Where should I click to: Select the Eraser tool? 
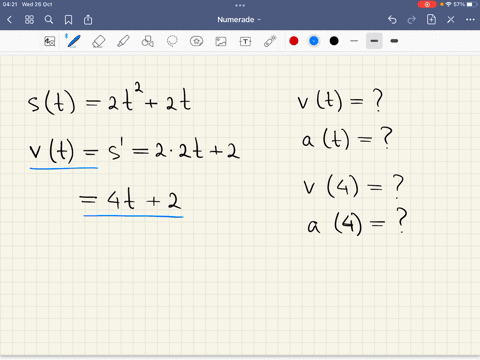point(98,41)
